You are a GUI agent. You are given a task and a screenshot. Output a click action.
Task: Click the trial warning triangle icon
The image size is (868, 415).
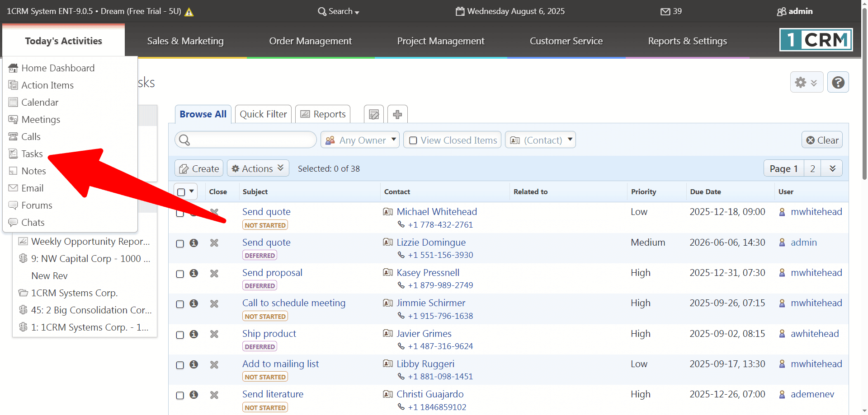tap(189, 12)
